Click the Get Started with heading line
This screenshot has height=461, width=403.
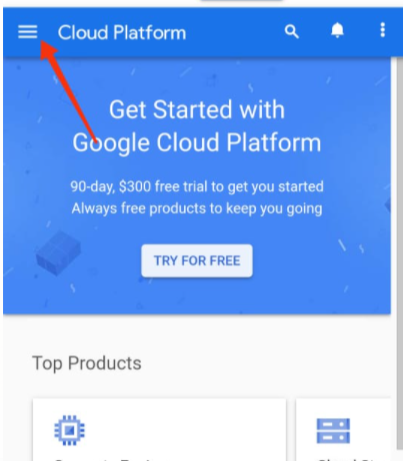coord(197,110)
